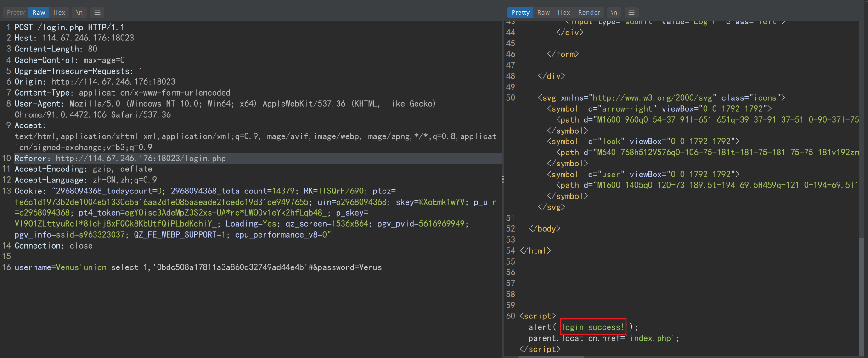Click the closing '</script>' tag

[x=540, y=349]
